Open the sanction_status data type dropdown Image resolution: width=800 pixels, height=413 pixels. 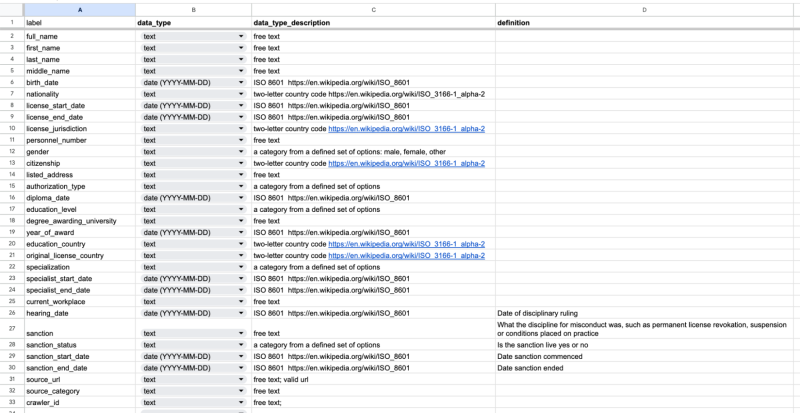click(241, 344)
